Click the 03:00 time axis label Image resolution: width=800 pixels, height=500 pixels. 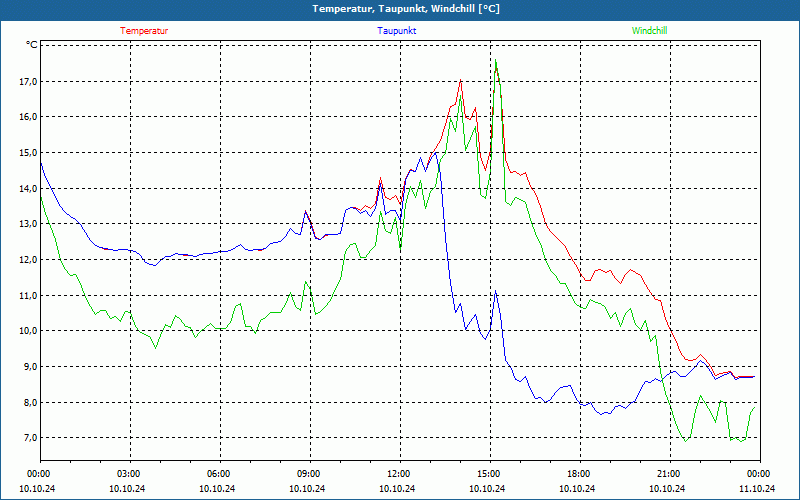tap(128, 473)
